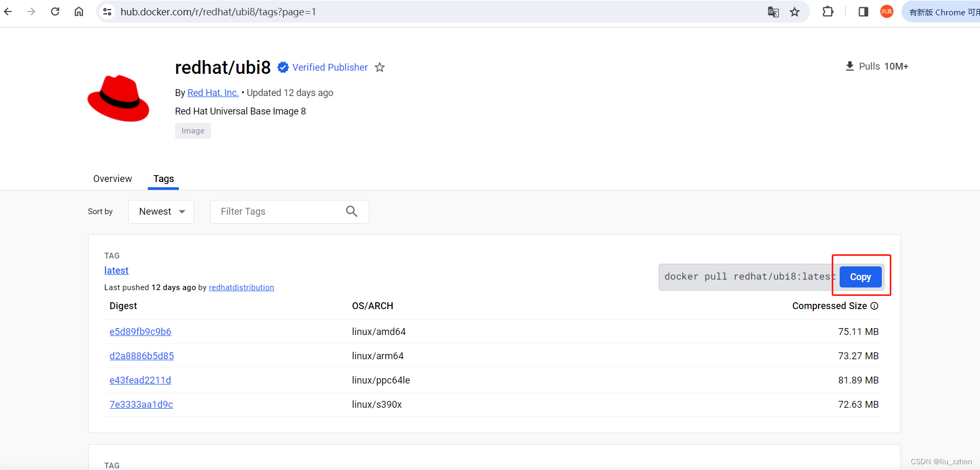
Task: Bookmark this page with the star icon
Action: [795, 12]
